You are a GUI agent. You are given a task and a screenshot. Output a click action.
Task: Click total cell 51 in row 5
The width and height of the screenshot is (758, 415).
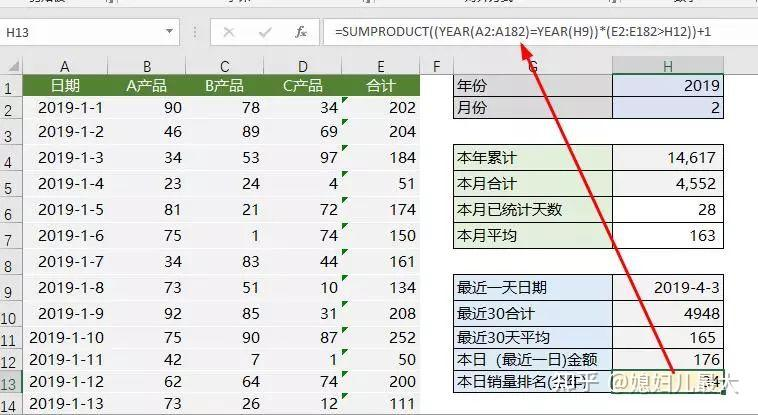[381, 184]
